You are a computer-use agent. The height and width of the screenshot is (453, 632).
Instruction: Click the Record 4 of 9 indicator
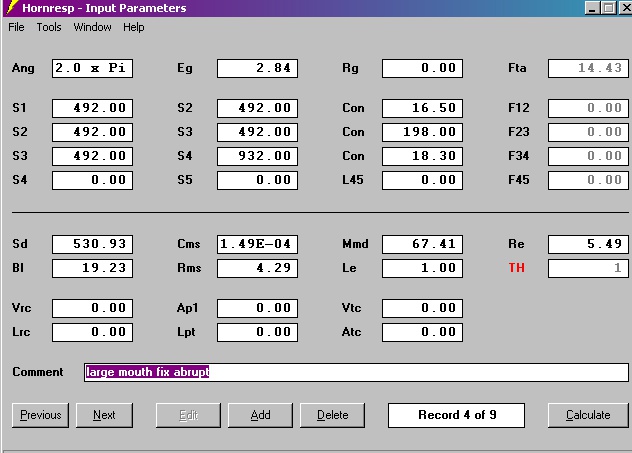tap(456, 415)
